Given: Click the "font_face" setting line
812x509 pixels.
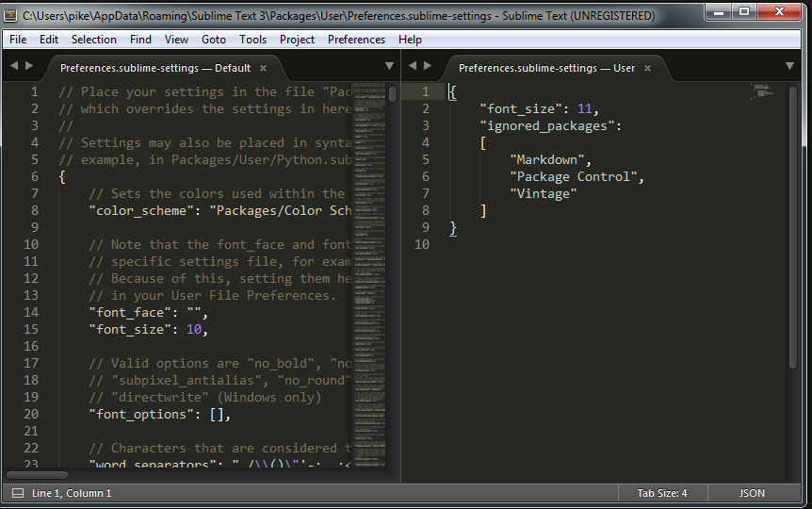Looking at the screenshot, I should tap(148, 313).
